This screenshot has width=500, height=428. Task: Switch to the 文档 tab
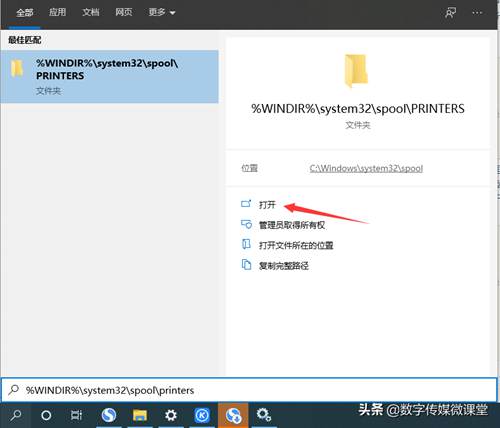(91, 12)
